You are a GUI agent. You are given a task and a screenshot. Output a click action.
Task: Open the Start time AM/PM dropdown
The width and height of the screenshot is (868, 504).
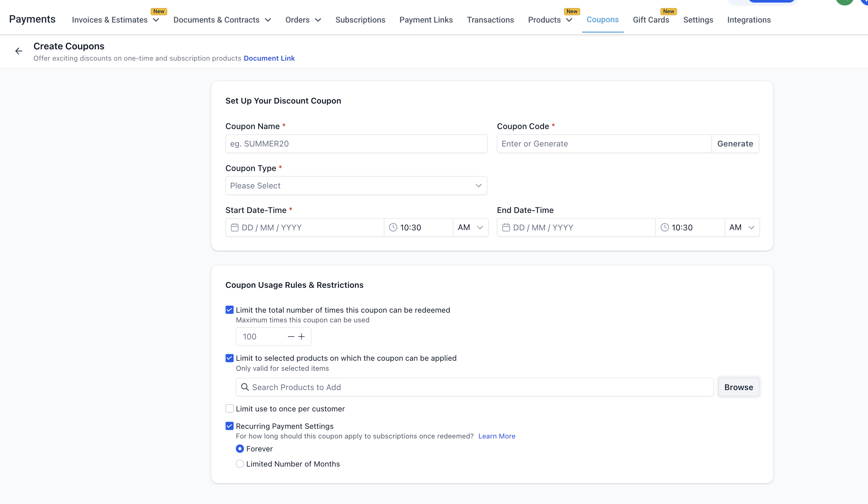(470, 227)
